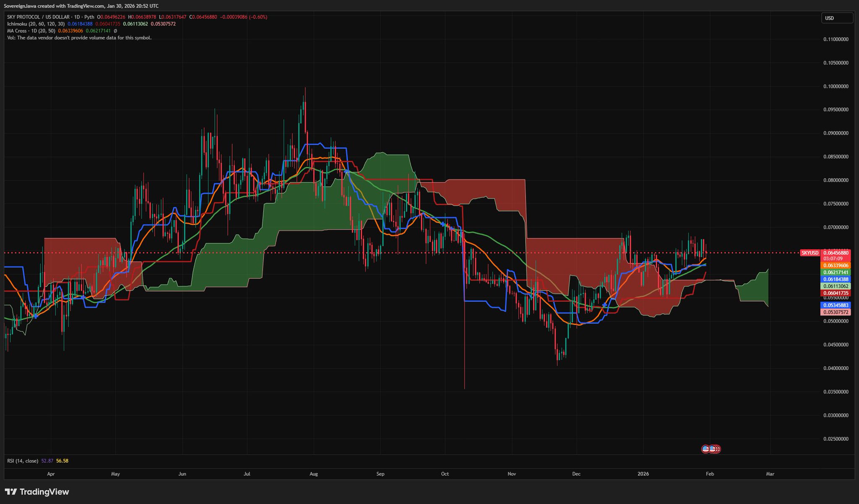Click the blue cross marker at early October

tap(443, 224)
